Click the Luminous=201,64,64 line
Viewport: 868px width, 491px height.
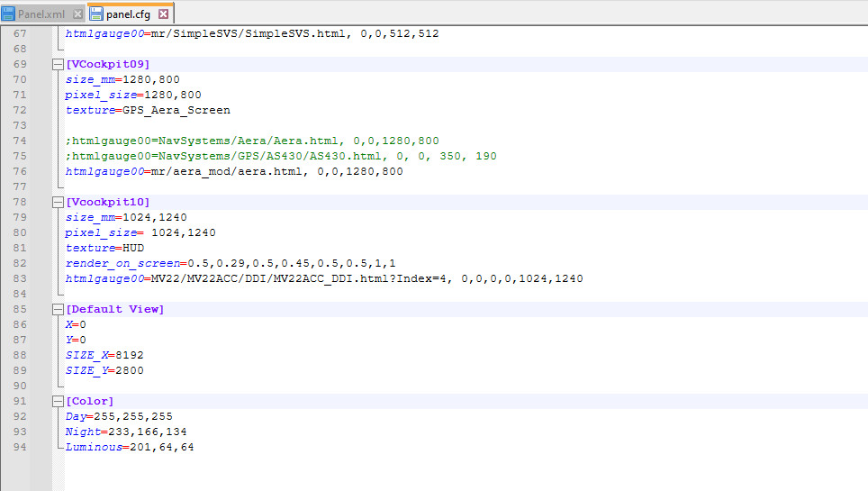129,447
